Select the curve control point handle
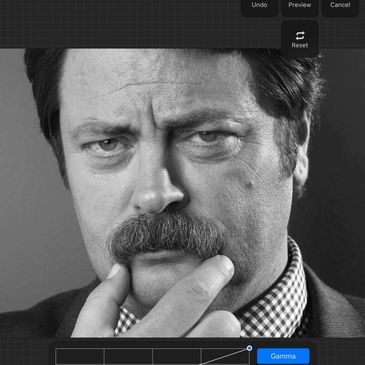365x365 pixels. [249, 348]
